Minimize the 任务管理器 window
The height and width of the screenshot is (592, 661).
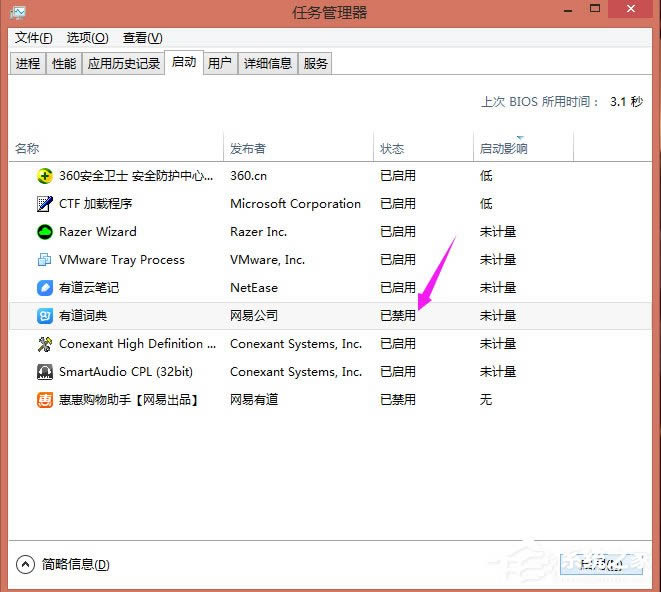[x=568, y=10]
